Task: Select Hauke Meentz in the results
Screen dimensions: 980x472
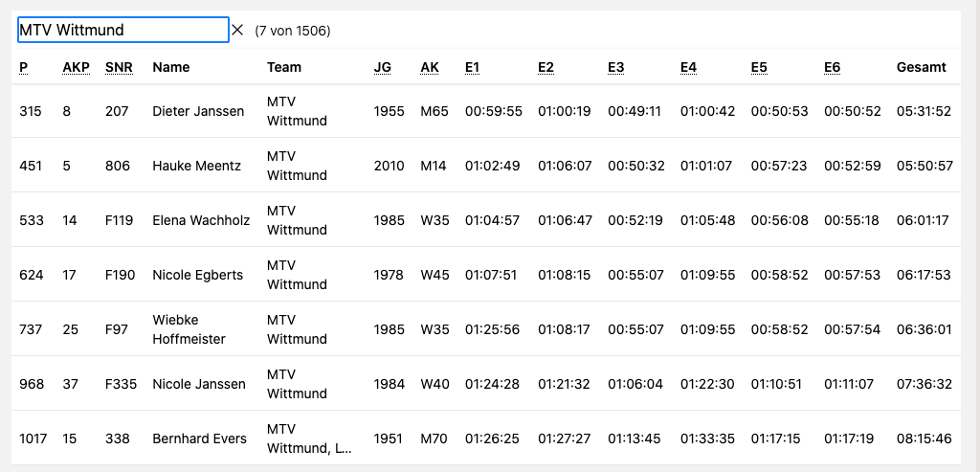Action: tap(196, 166)
